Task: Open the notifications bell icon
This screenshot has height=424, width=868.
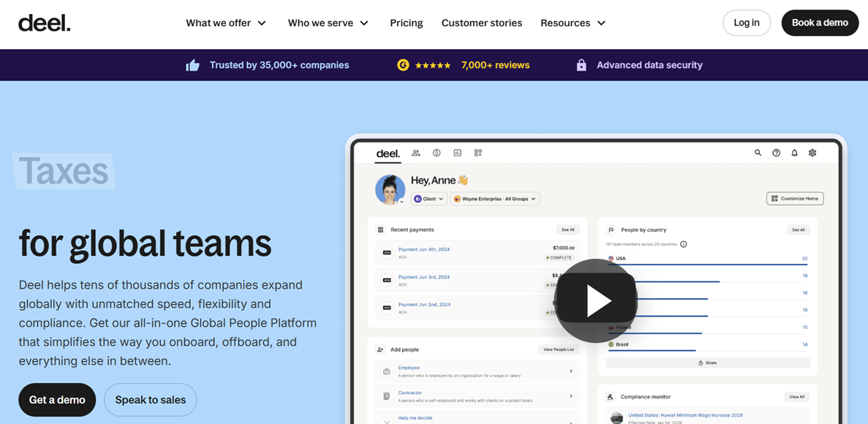Action: [794, 153]
